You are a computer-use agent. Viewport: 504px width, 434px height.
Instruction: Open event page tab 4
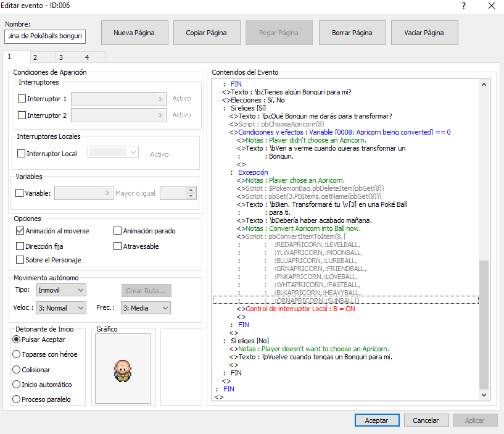(87, 57)
